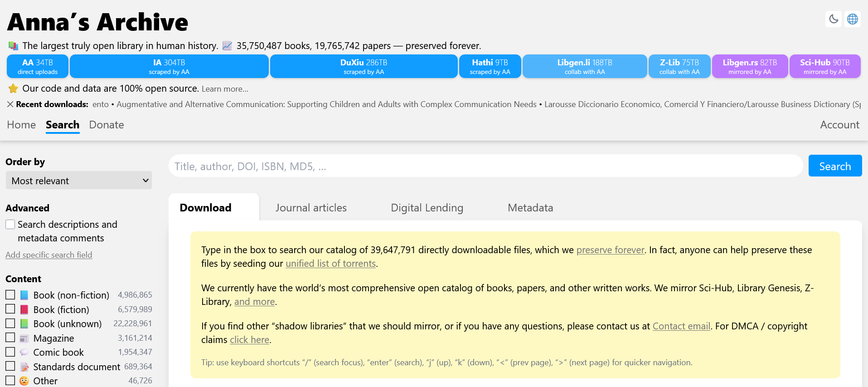The height and width of the screenshot is (387, 868).
Task: Click the Magazine icon in Content list
Action: 24,338
